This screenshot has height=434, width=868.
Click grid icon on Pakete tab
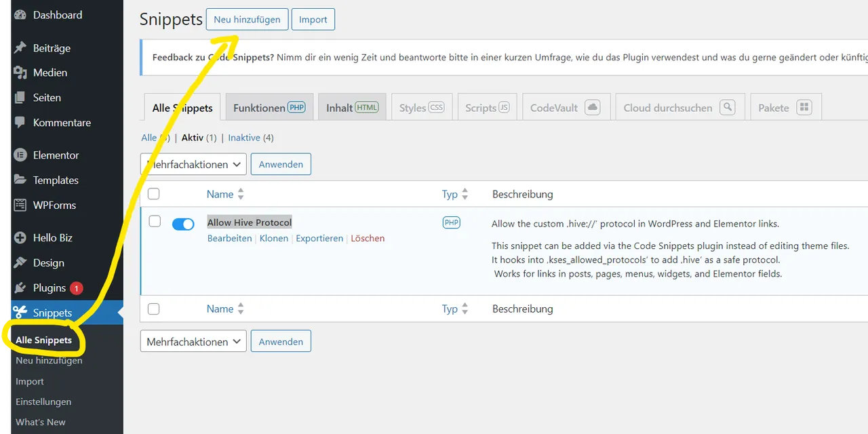[804, 107]
